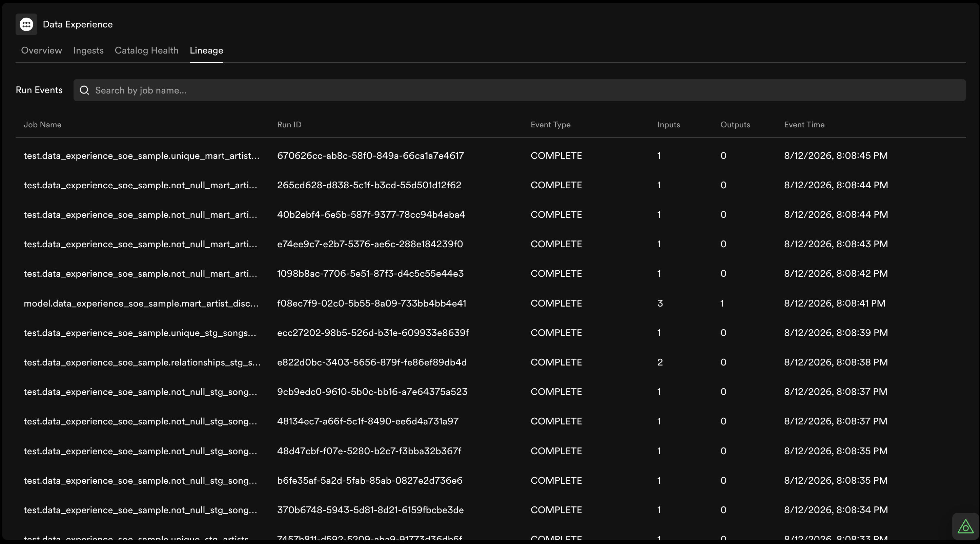Click Event Time 8/12/2026, 8:08:41 PM

coord(835,304)
